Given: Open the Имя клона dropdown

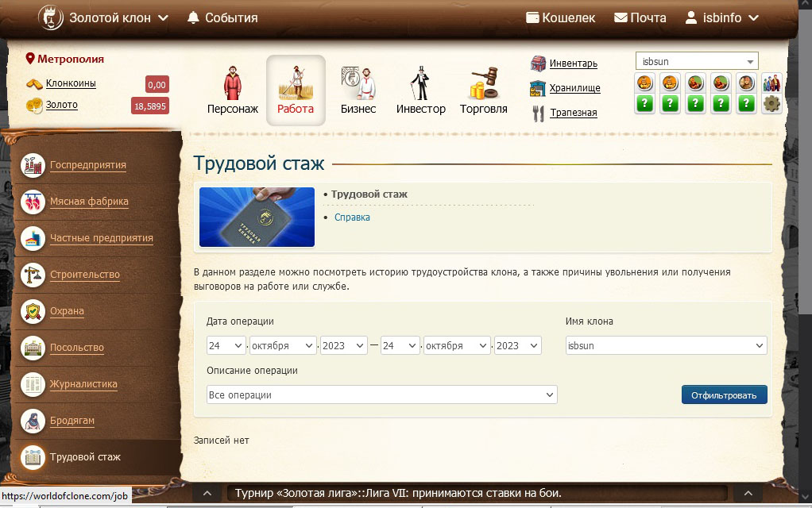Looking at the screenshot, I should pyautogui.click(x=666, y=346).
